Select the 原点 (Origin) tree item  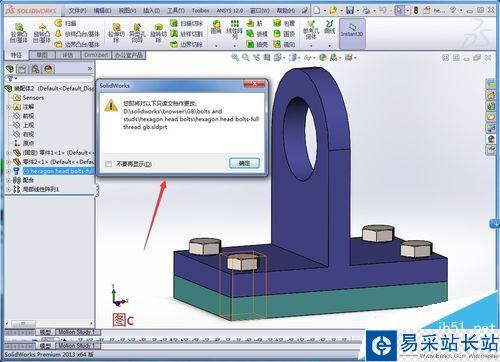tap(24, 144)
